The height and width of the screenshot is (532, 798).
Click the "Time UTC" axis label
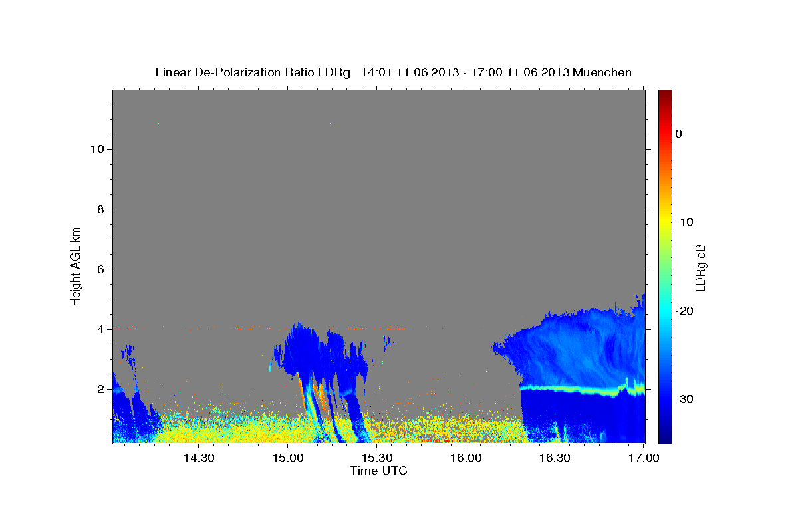tap(378, 471)
